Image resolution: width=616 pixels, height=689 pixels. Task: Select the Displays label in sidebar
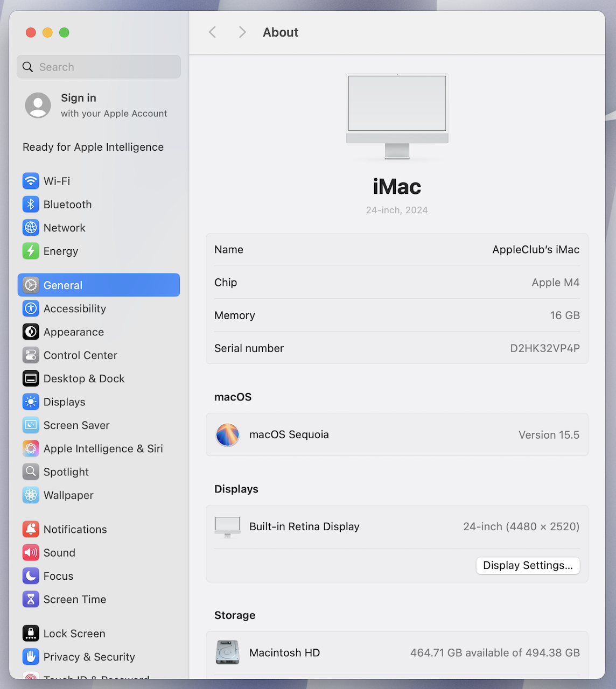click(65, 402)
